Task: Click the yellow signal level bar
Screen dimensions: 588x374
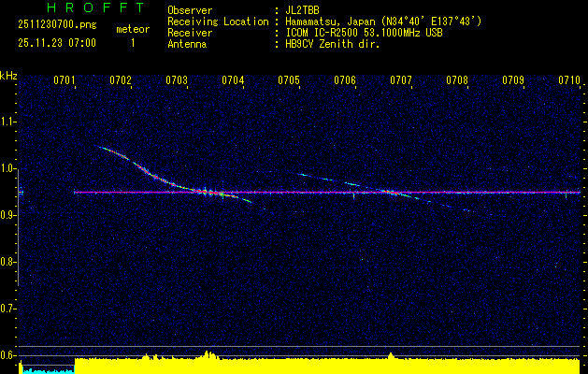Action: (327, 366)
